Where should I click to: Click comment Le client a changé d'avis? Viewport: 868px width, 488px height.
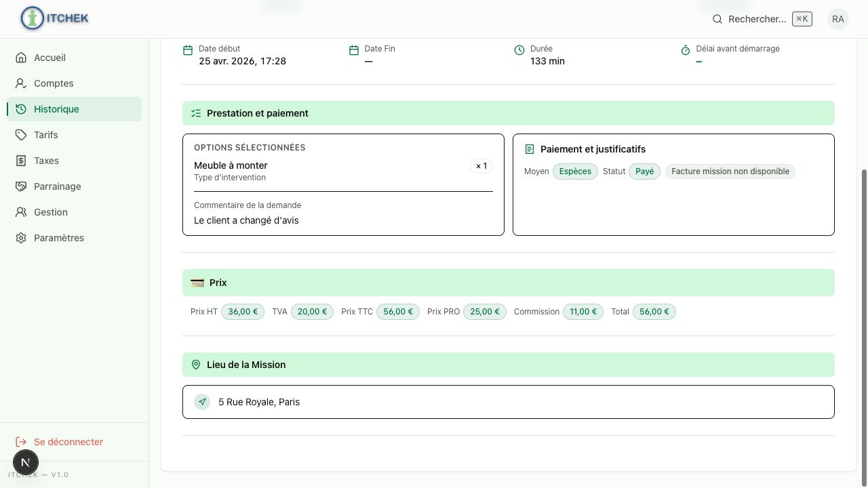tap(246, 220)
